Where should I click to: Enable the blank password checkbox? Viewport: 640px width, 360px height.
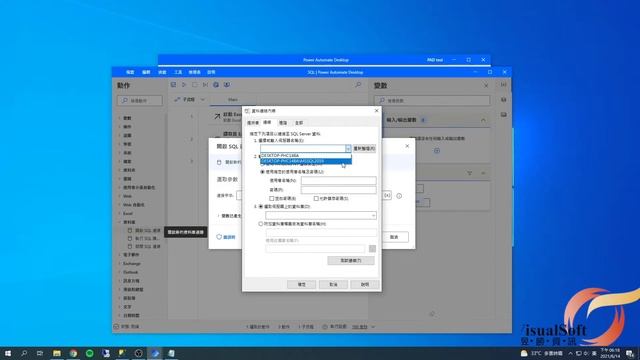tap(271, 198)
